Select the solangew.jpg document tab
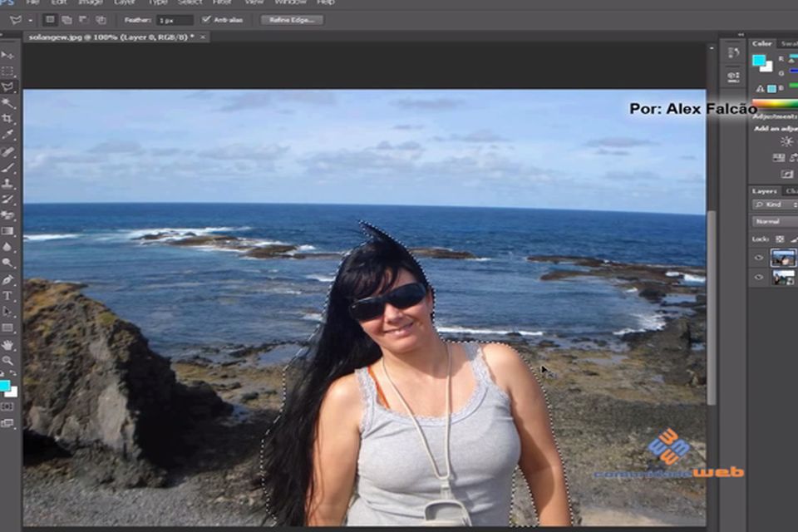The width and height of the screenshot is (798, 532). (x=111, y=37)
